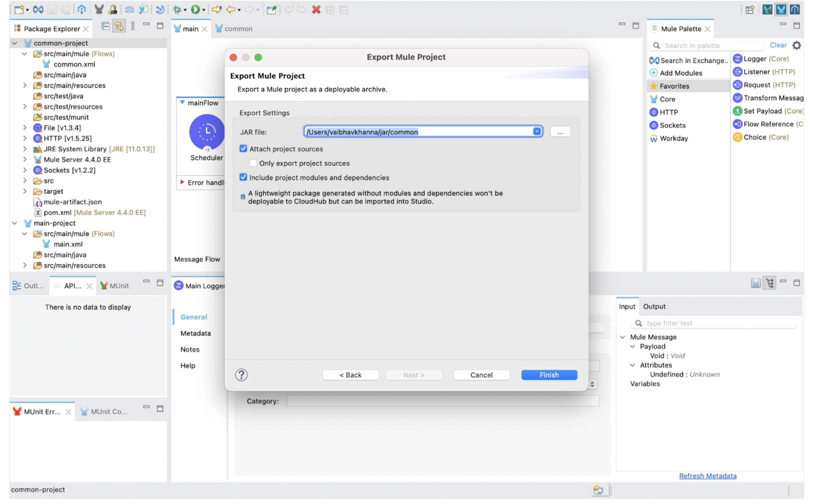Toggle Attach project sources checkbox
813x504 pixels.
point(242,148)
